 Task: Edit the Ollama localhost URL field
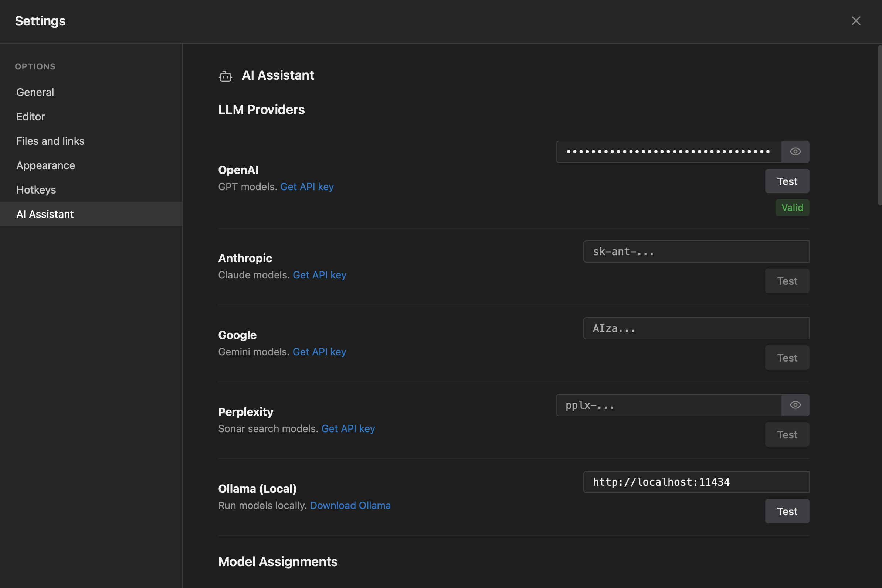(x=696, y=482)
